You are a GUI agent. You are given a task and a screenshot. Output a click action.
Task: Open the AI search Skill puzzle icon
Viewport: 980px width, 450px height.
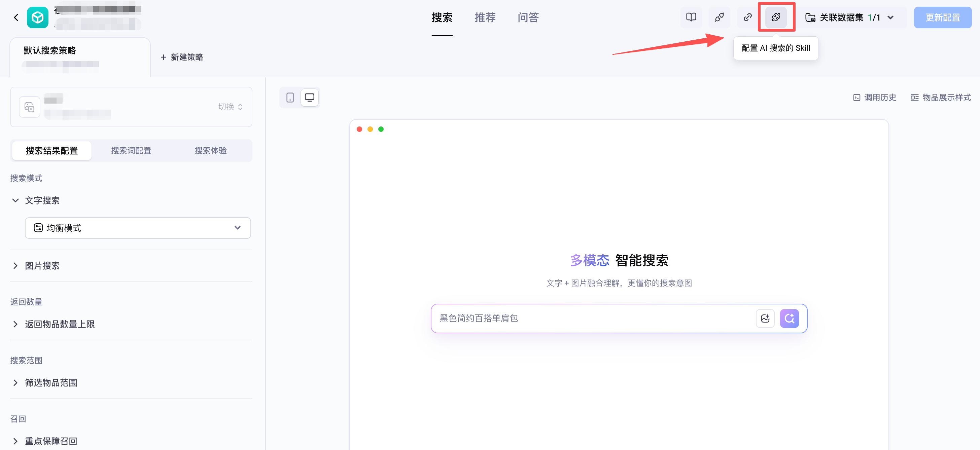coord(776,17)
